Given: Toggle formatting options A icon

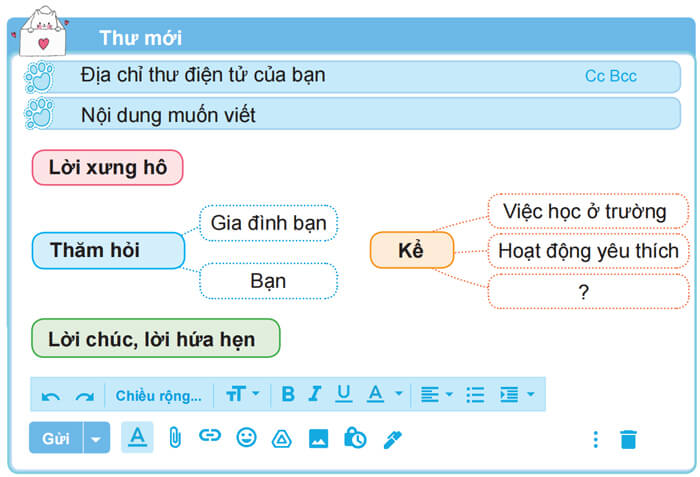Looking at the screenshot, I should pos(138,437).
